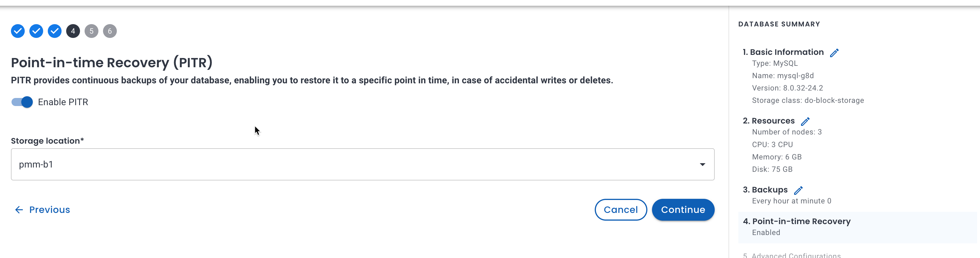Go back using the Previous link
This screenshot has width=980, height=258.
click(x=49, y=210)
